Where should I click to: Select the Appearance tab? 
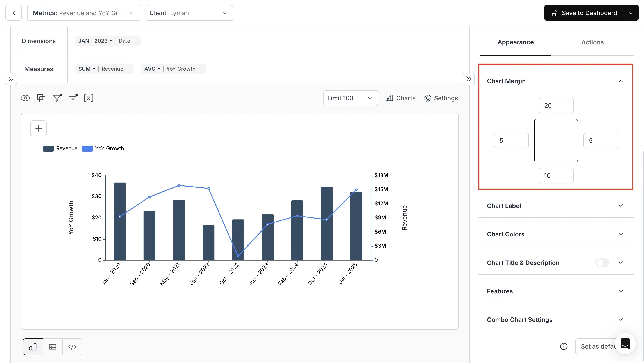516,42
